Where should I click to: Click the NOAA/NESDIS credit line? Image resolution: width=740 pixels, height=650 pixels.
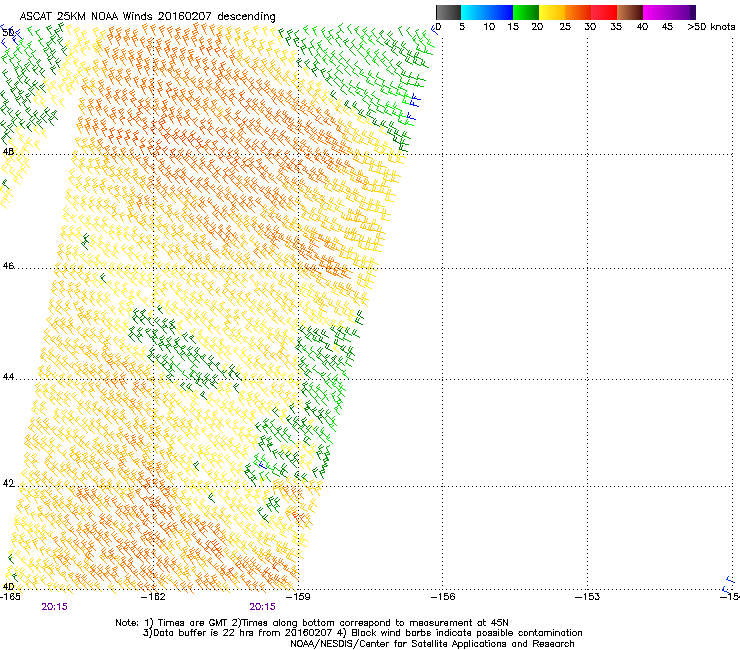tap(432, 644)
